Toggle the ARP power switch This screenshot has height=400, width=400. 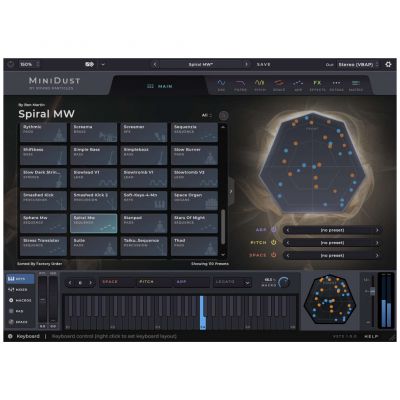[x=274, y=230]
